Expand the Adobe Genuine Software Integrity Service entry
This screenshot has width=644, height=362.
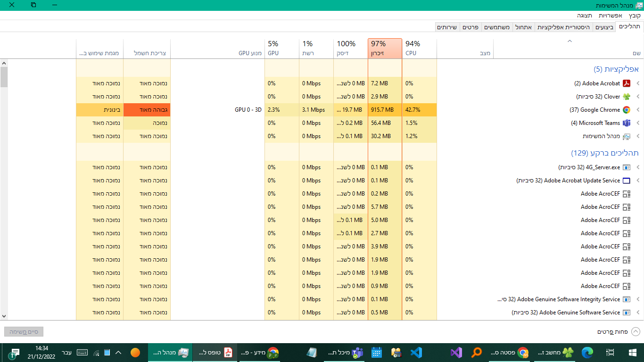click(x=638, y=299)
